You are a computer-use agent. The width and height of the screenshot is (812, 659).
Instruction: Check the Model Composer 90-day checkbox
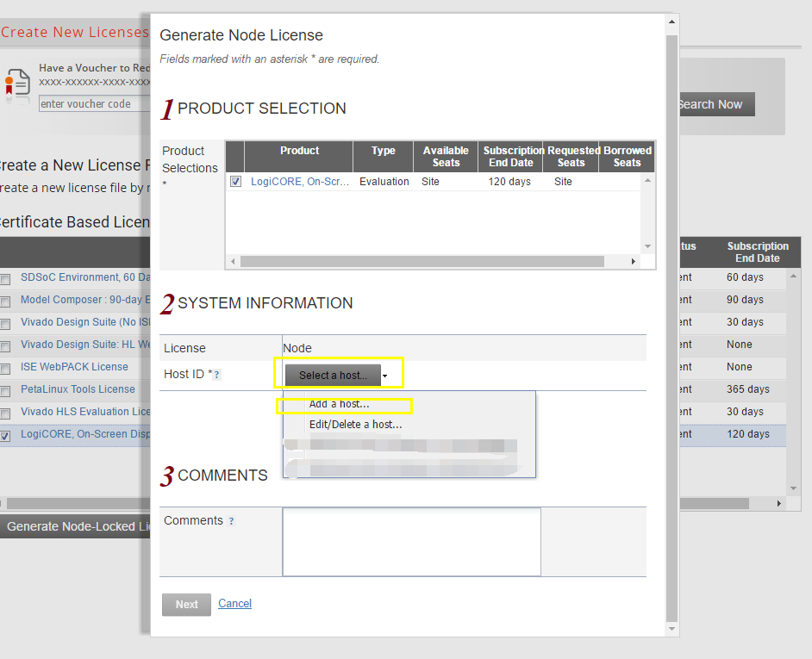click(6, 299)
